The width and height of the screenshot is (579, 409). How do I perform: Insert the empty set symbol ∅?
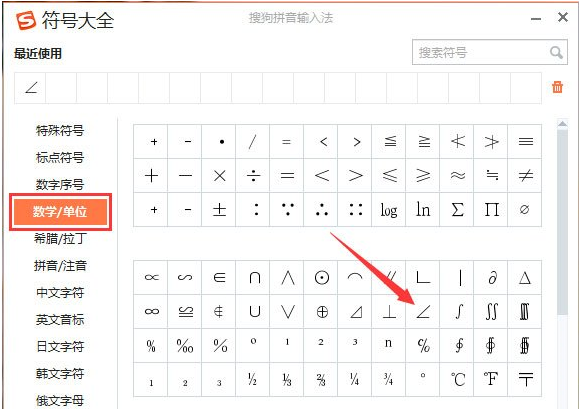[x=525, y=210]
